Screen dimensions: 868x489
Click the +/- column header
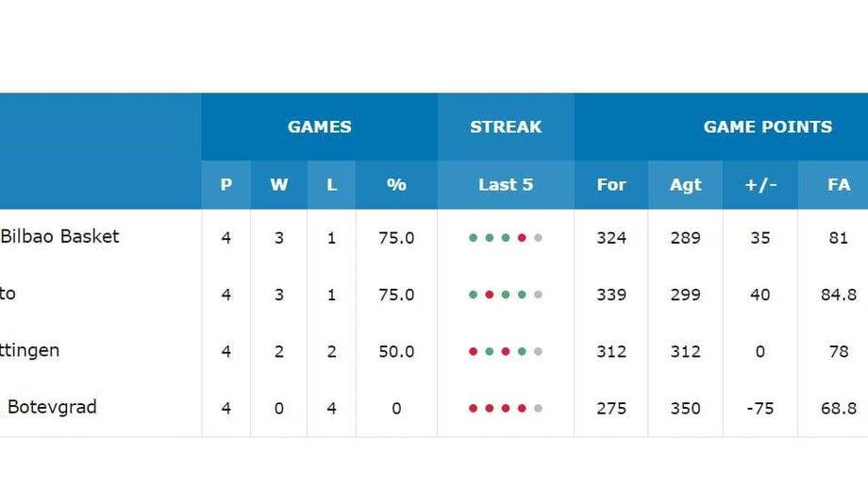click(760, 185)
